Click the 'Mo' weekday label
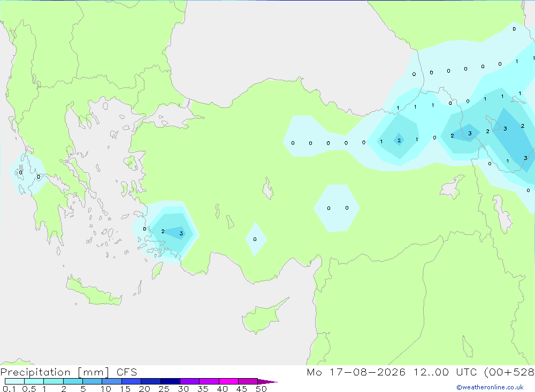 [x=314, y=372]
